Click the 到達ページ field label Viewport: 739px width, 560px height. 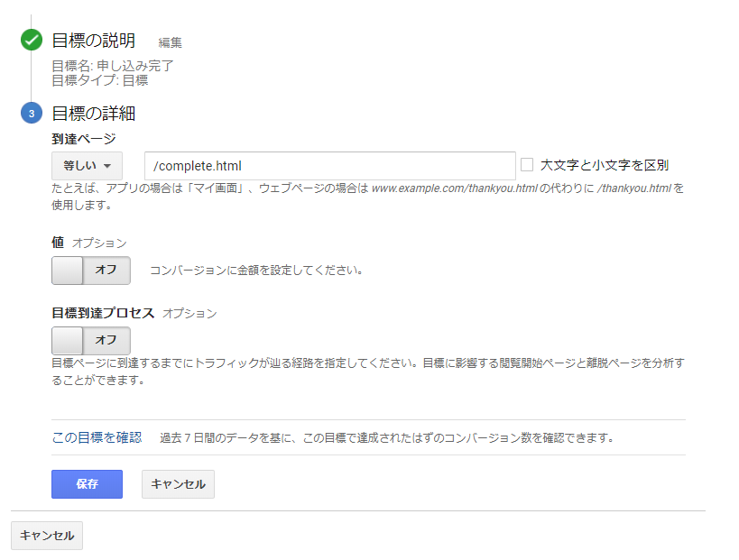pos(83,139)
